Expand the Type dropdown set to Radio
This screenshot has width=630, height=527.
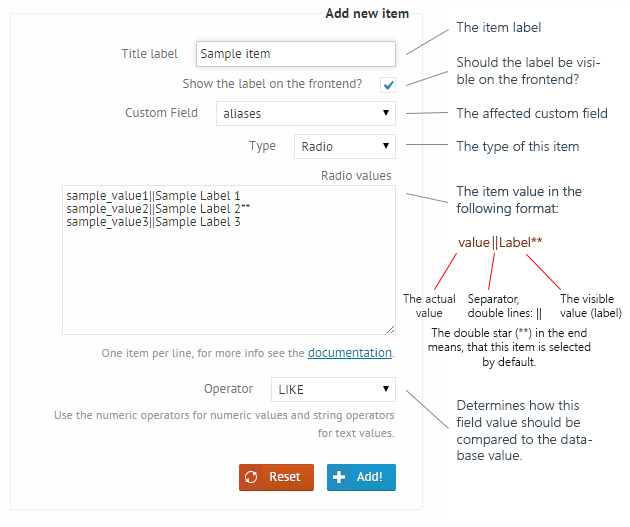345,147
